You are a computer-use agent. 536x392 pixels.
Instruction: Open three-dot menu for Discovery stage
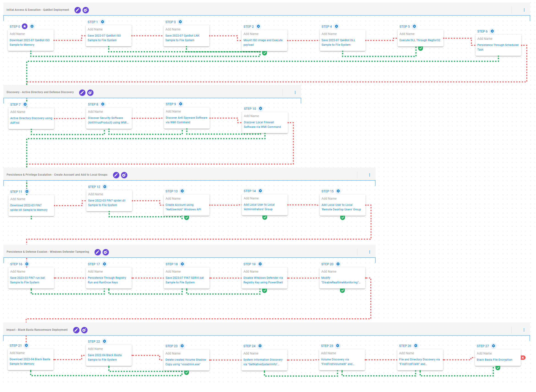(x=295, y=93)
